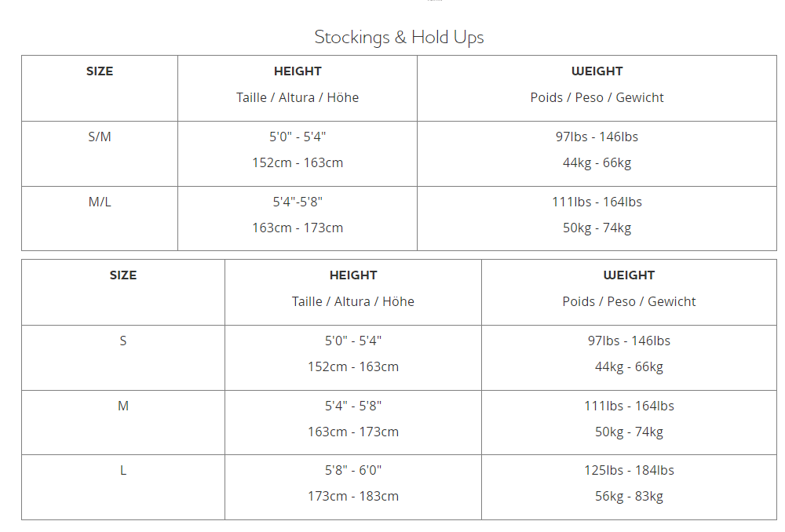Click the SIZE header in the first table
The image size is (785, 532).
(x=100, y=71)
